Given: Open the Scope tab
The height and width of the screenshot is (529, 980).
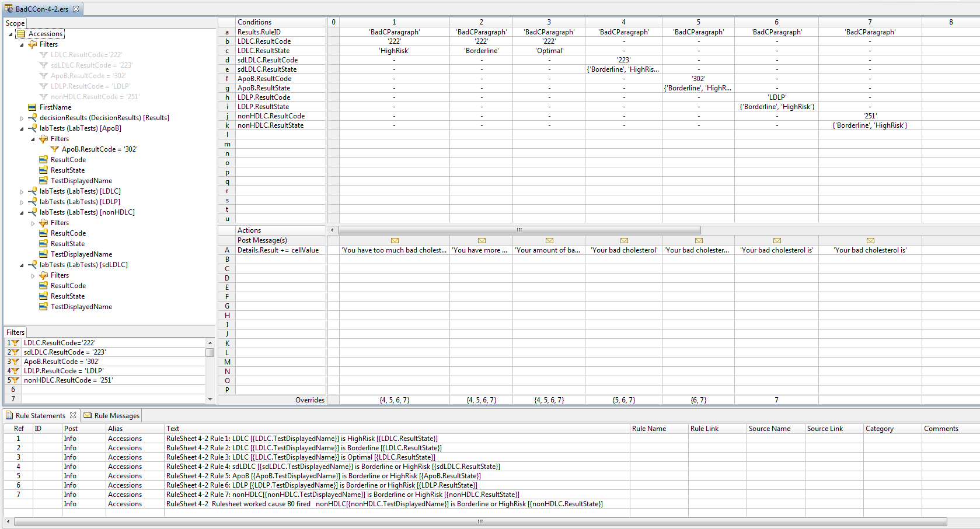Looking at the screenshot, I should pyautogui.click(x=15, y=23).
